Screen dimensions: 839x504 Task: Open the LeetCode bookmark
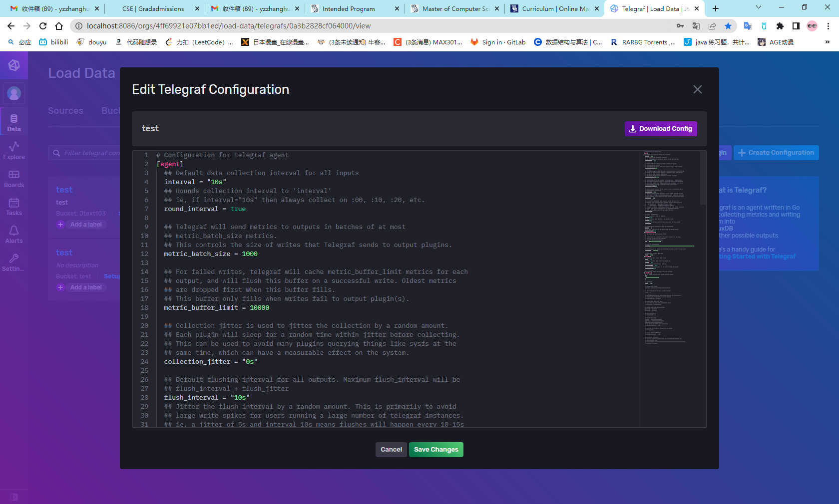pyautogui.click(x=199, y=42)
